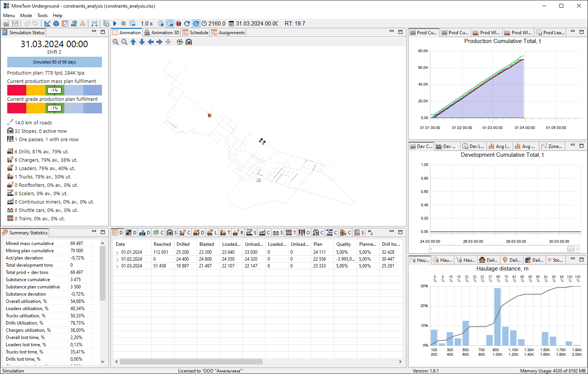Open the 3D cube model icon
The height and width of the screenshot is (374, 588).
point(56,24)
